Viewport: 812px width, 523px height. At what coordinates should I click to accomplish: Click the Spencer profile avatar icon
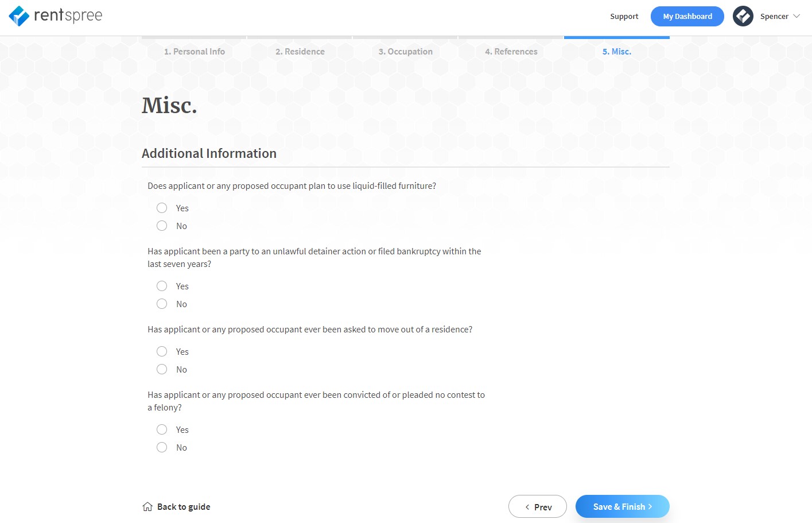tap(743, 16)
